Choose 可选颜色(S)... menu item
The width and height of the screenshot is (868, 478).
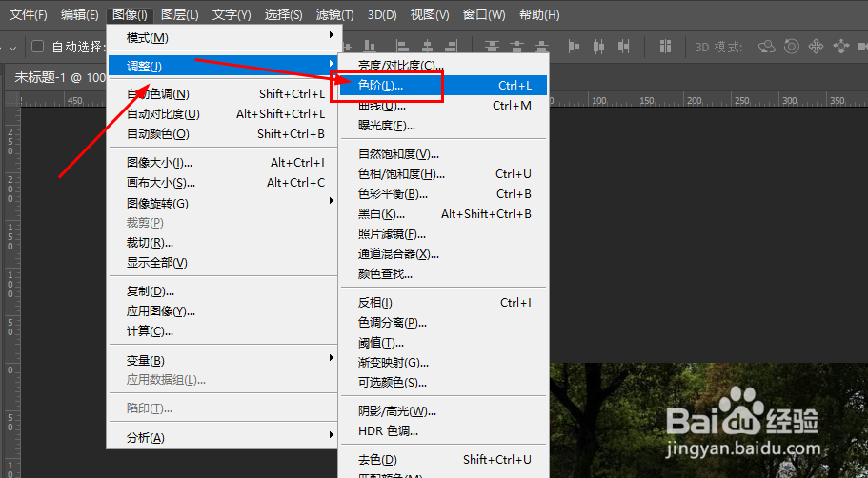[443, 382]
